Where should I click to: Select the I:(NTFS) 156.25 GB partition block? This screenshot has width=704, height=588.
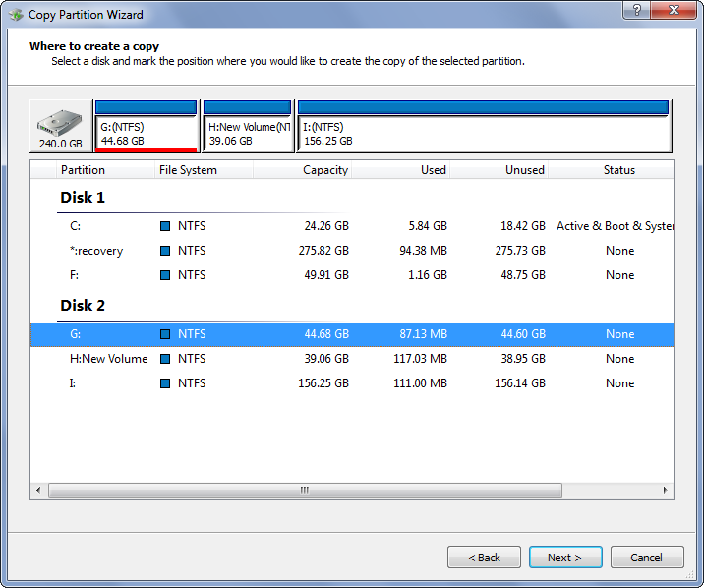pyautogui.click(x=484, y=127)
